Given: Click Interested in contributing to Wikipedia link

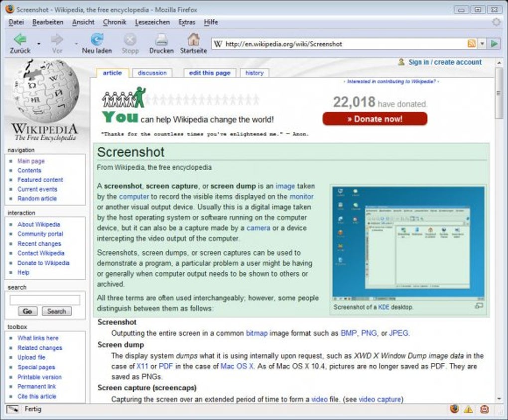Looking at the screenshot, I should point(391,82).
